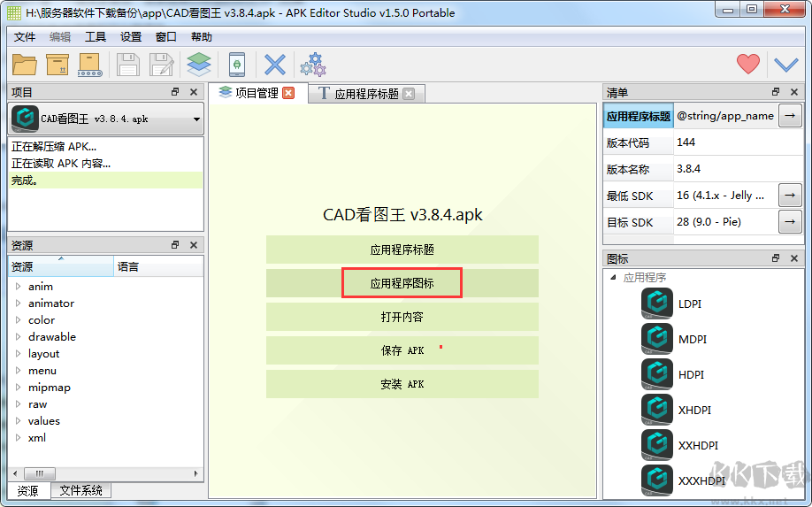Click the horizontal scrollbar right arrow

coord(195,473)
